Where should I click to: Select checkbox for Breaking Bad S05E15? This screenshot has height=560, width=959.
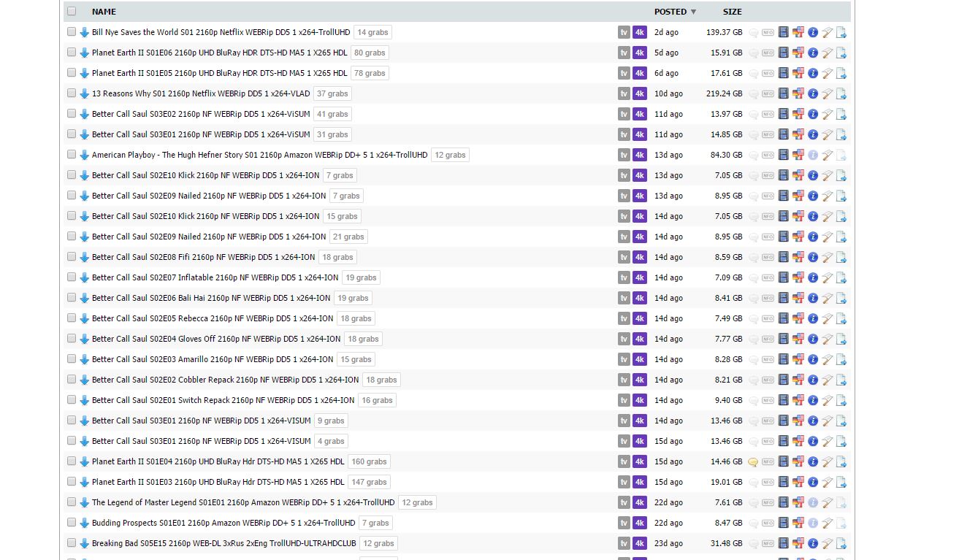pos(72,543)
